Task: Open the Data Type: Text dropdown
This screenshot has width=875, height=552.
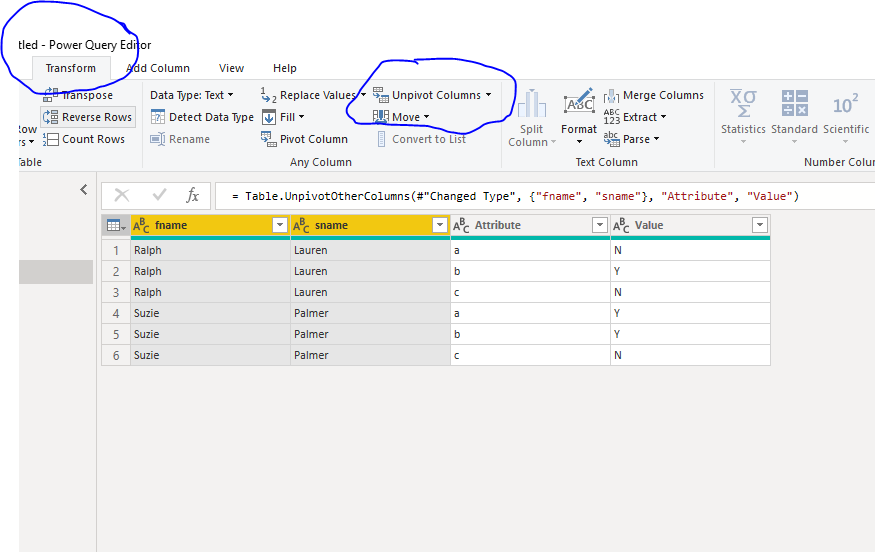Action: (x=191, y=95)
